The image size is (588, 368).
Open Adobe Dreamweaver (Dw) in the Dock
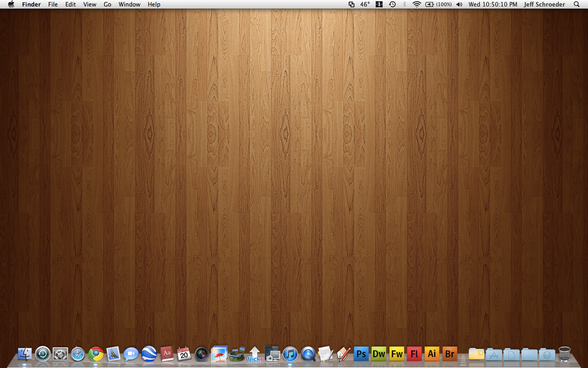tap(379, 354)
